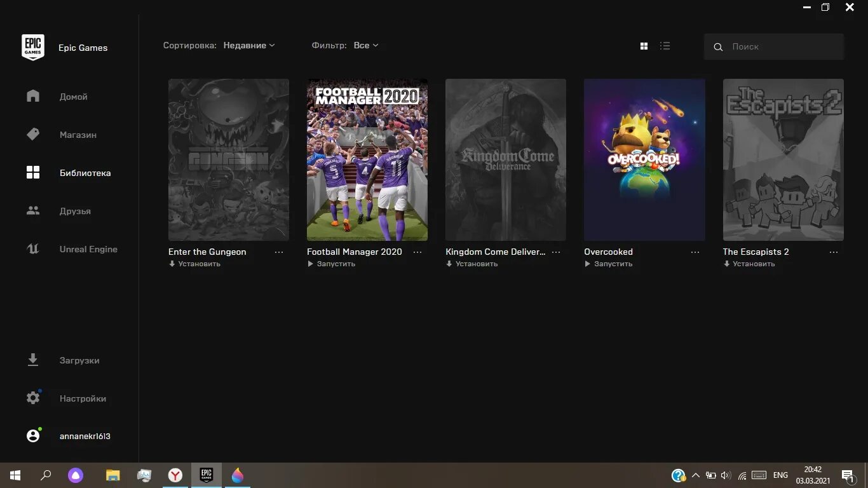Click Запустить under Overcooked
The height and width of the screenshot is (488, 868).
(608, 264)
